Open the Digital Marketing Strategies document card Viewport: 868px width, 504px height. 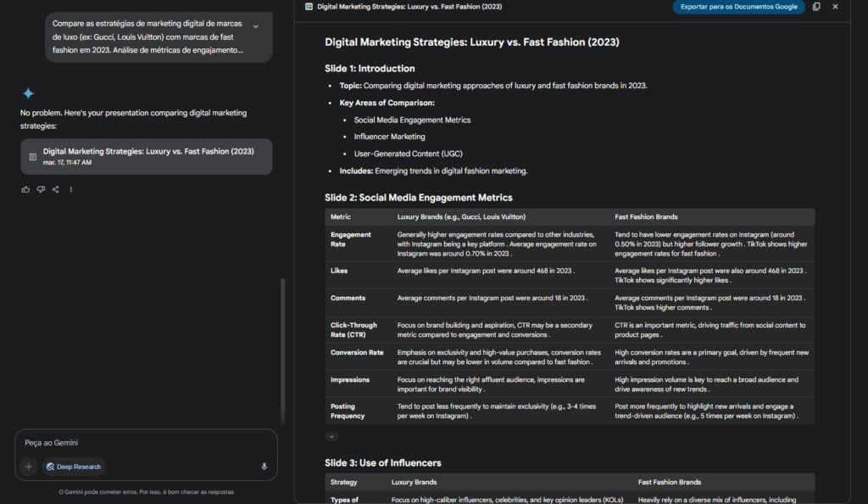click(x=147, y=156)
